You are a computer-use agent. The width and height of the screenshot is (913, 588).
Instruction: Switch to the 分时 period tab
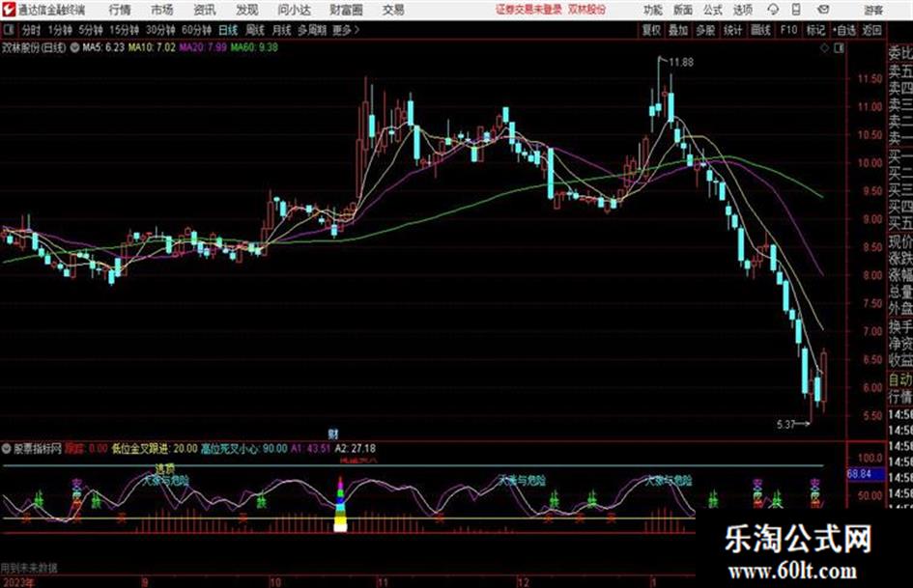pos(32,30)
